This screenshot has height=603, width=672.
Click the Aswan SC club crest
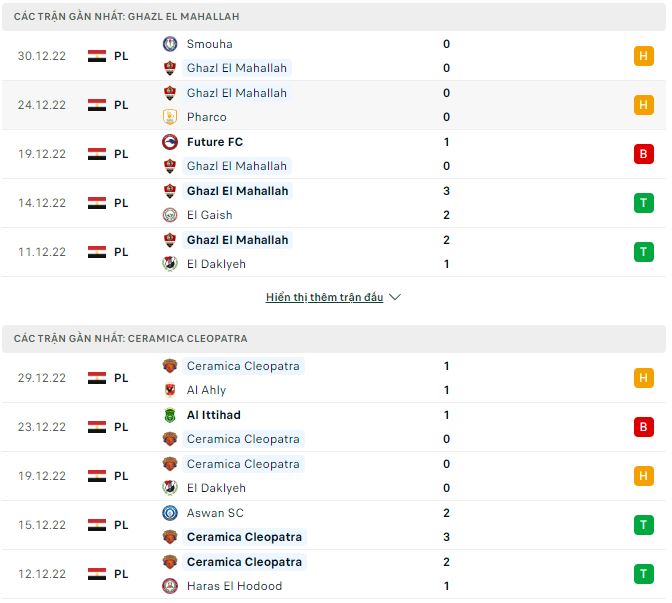[170, 513]
